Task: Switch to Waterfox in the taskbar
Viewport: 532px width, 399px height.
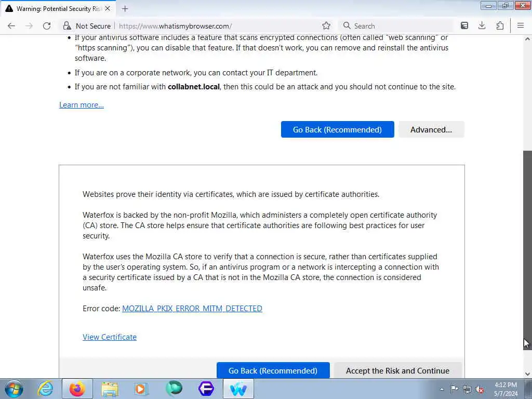Action: (x=238, y=389)
